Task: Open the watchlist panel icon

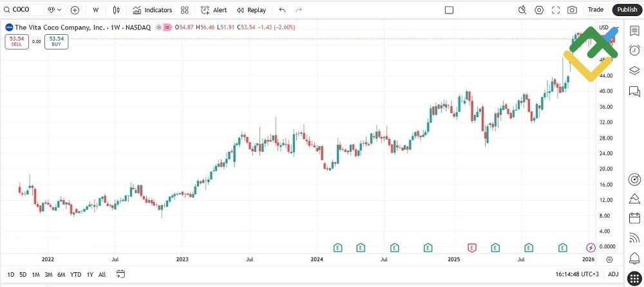Action: (634, 31)
